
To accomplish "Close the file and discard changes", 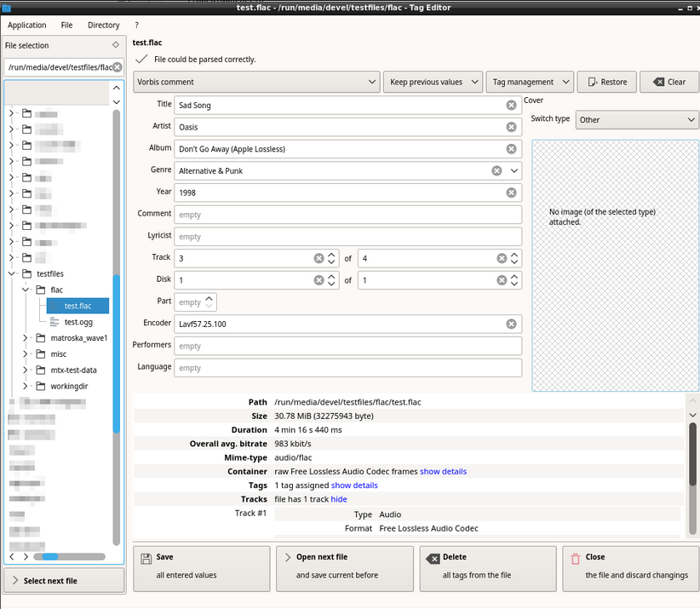I will pos(631,568).
